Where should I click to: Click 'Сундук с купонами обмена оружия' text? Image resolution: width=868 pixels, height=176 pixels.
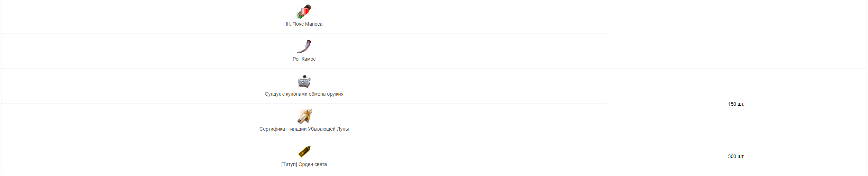pos(304,94)
